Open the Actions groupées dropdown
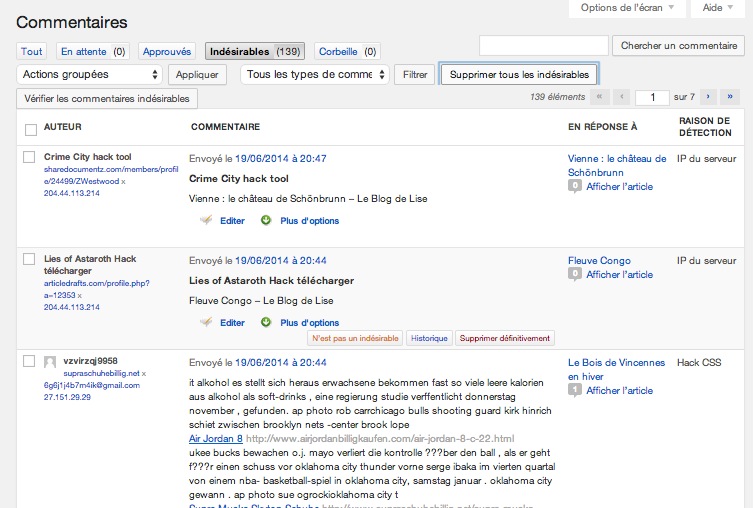 pyautogui.click(x=90, y=74)
